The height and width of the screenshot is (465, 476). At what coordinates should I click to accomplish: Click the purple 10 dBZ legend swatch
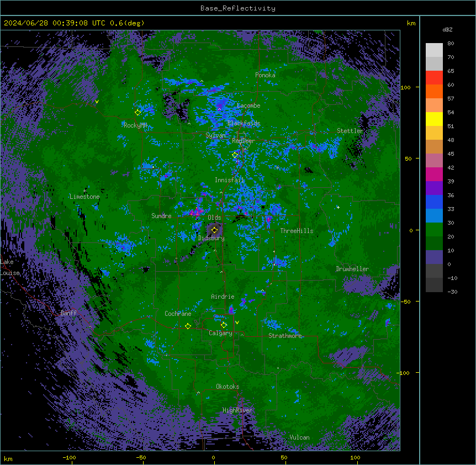434,257
